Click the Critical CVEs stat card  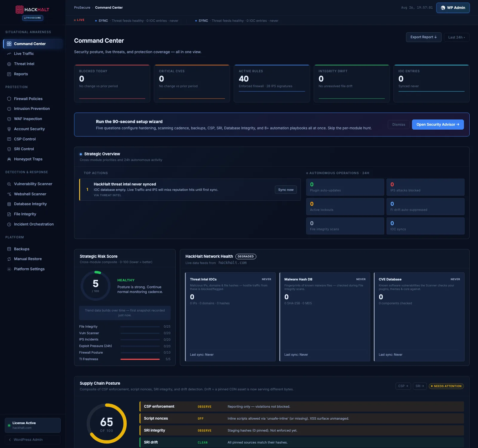(192, 84)
